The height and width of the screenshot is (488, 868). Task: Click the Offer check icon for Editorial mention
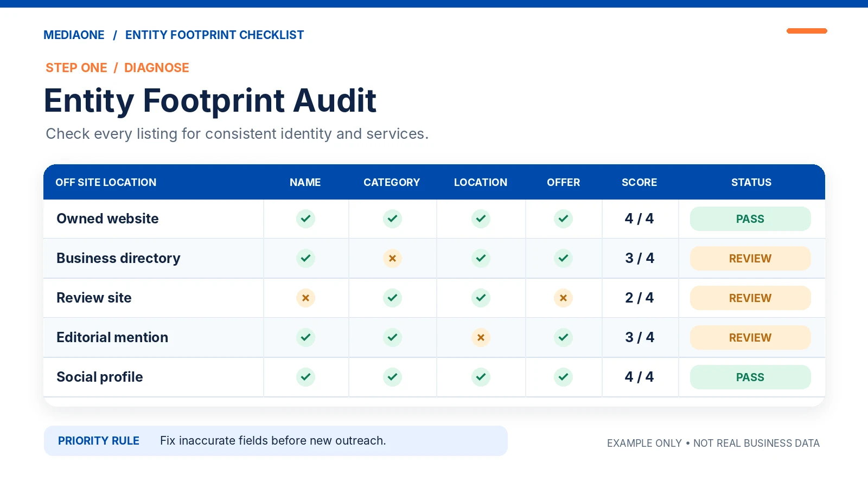point(563,337)
